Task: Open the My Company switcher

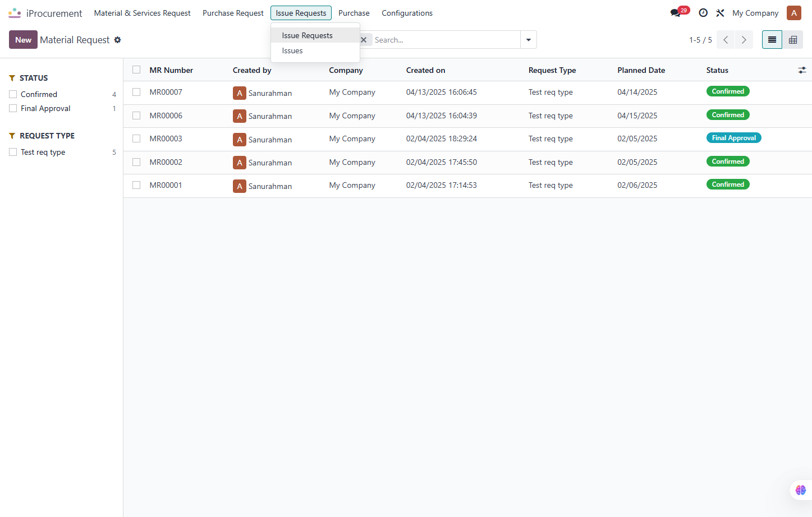Action: pos(755,13)
